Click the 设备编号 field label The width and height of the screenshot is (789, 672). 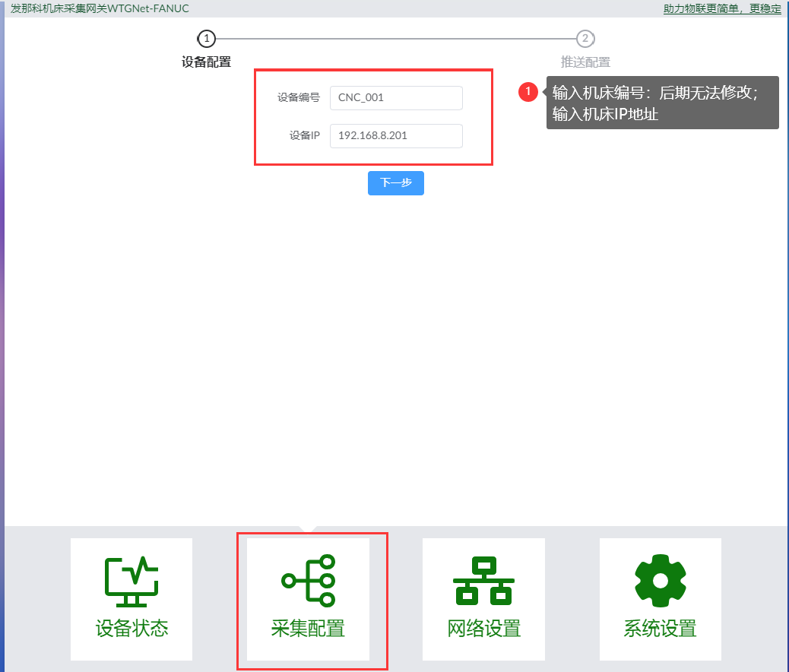tap(299, 97)
